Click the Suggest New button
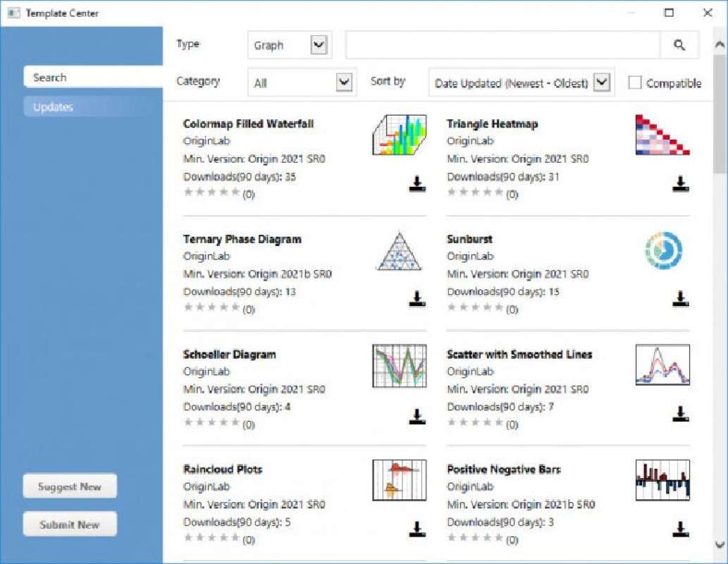 (x=70, y=486)
